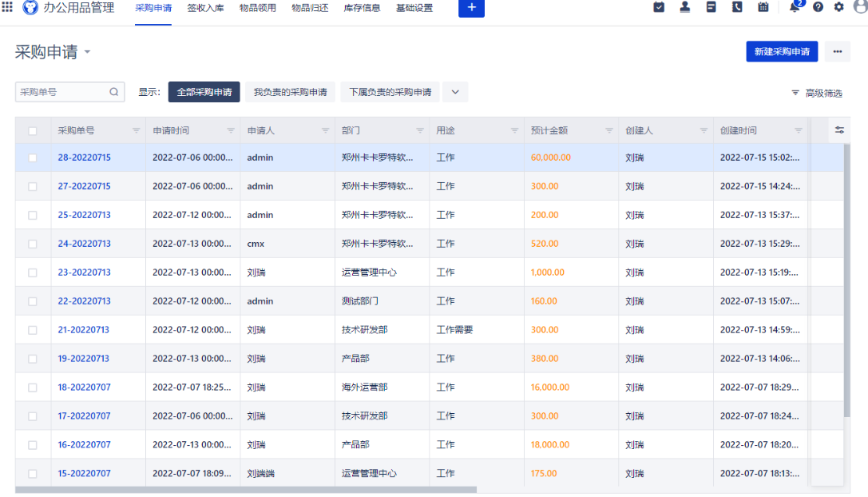This screenshot has width=868, height=497.
Task: Show 我负责的采购申请
Action: pos(290,92)
